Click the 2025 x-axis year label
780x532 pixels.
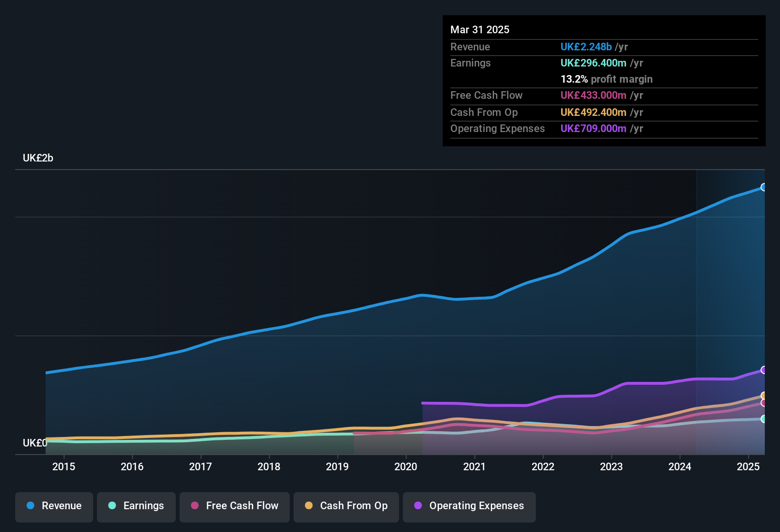(x=748, y=467)
